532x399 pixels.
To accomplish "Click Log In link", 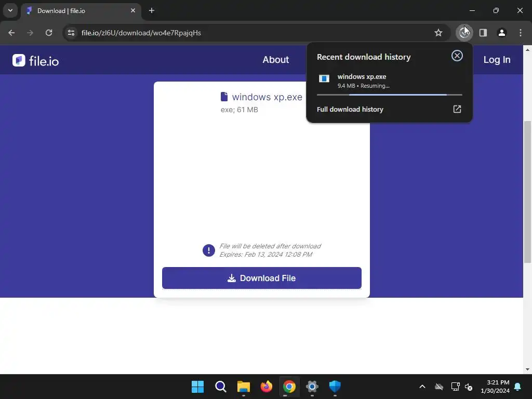I will [x=497, y=60].
